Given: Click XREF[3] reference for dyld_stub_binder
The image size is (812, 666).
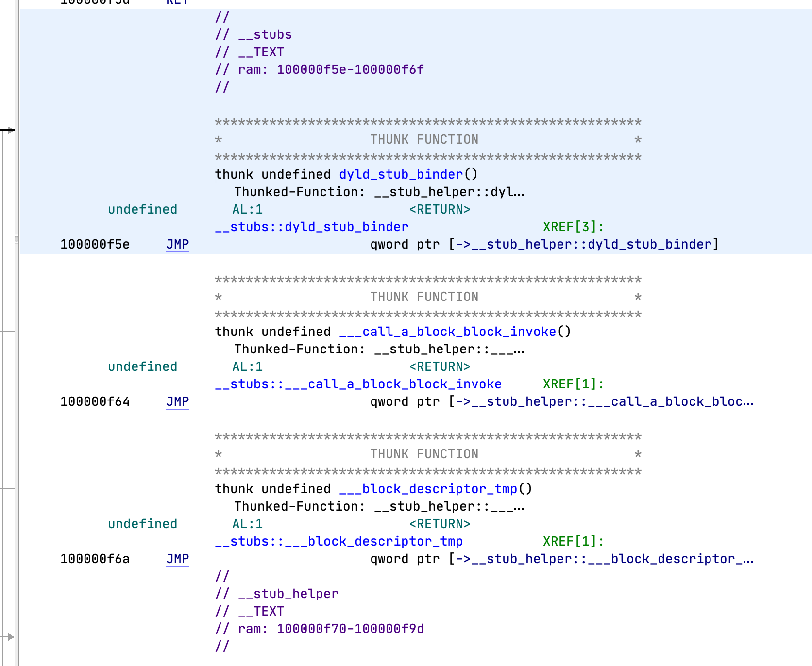Looking at the screenshot, I should 573,227.
